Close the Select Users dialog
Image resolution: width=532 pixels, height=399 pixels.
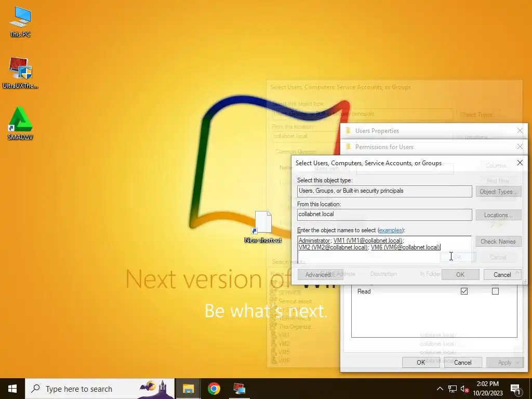click(520, 163)
